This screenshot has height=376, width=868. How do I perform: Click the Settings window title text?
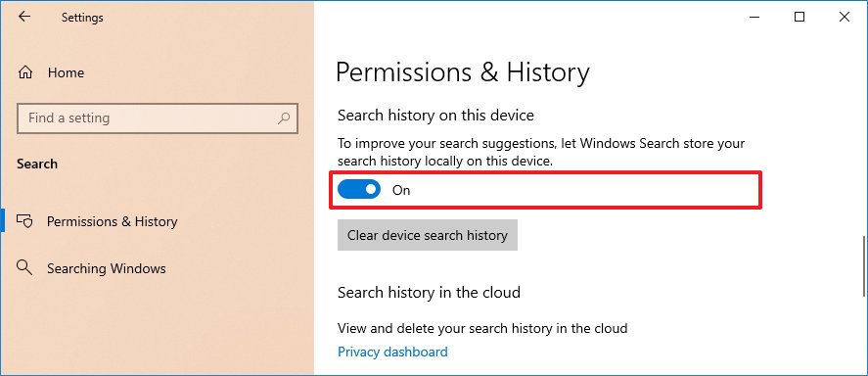click(82, 18)
